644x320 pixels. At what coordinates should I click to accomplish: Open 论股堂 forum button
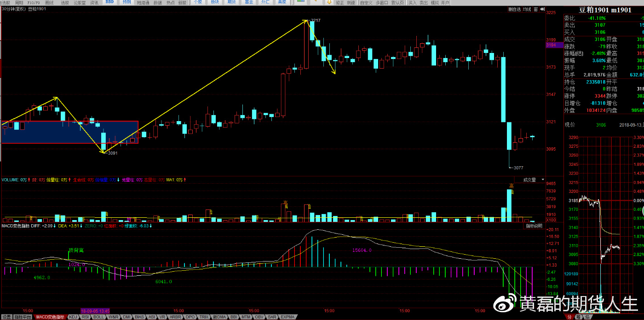(80, 2)
